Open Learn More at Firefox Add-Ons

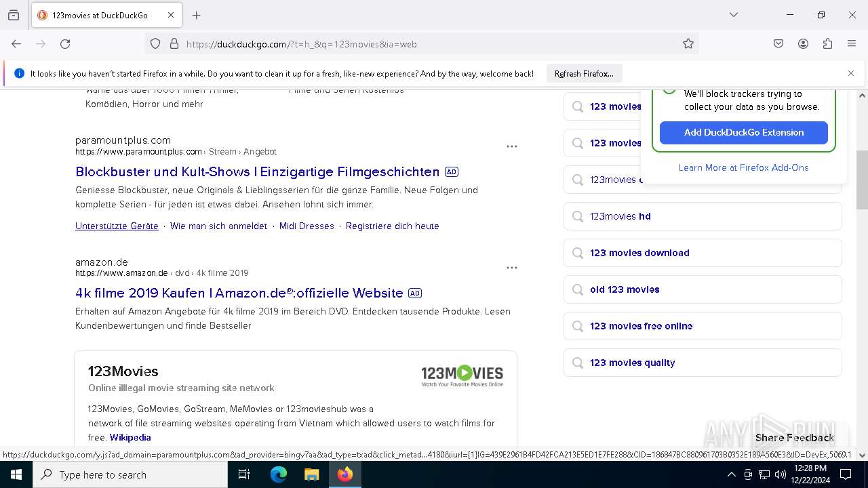(x=744, y=168)
